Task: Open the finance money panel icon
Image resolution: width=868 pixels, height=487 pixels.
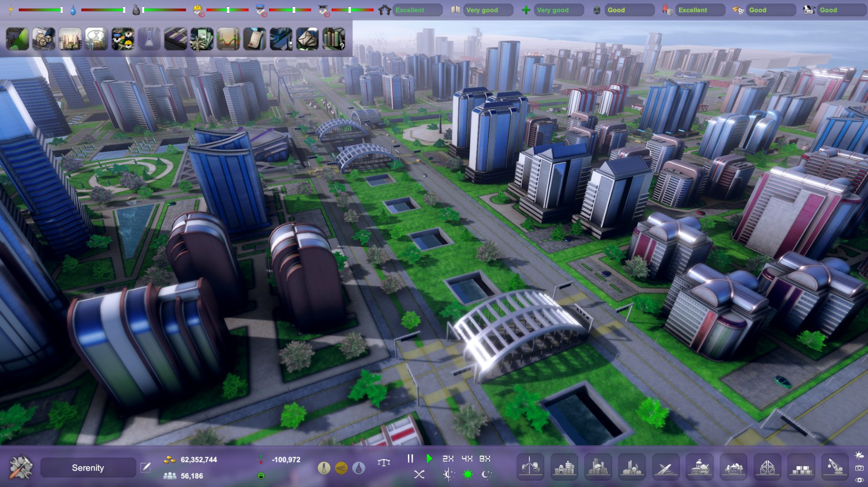Action: pos(202,38)
